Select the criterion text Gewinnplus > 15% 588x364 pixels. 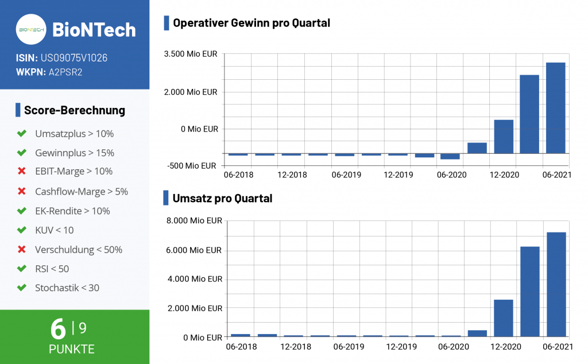tap(75, 153)
